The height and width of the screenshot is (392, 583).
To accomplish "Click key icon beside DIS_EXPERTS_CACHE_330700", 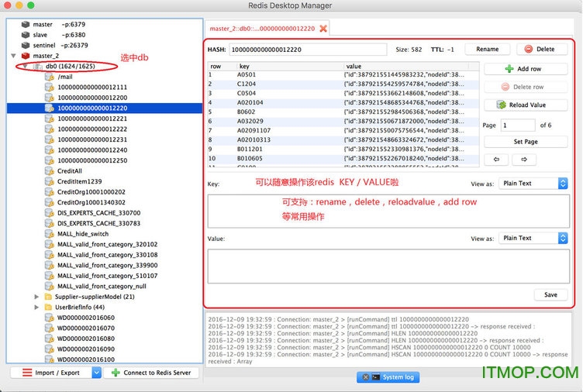I will 49,213.
